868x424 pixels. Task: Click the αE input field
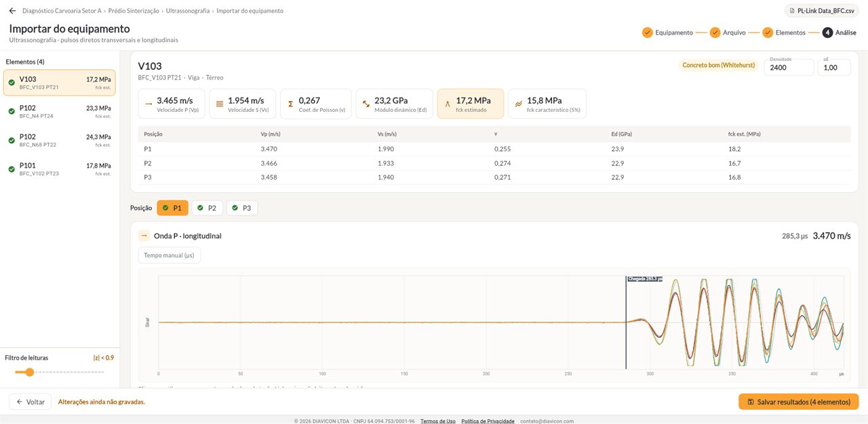(833, 67)
